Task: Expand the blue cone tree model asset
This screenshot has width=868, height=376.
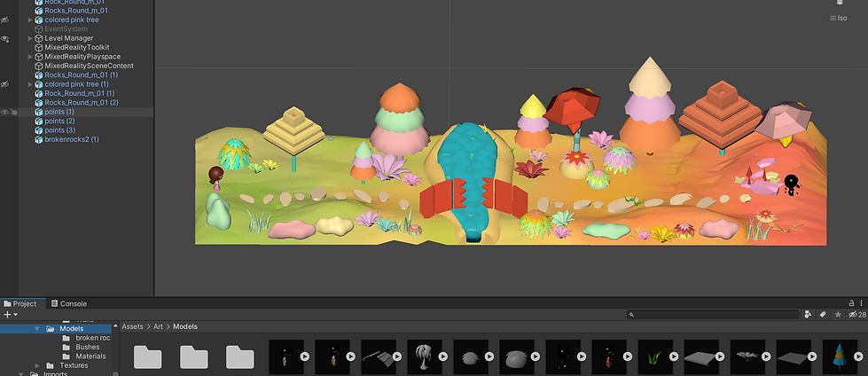Action: point(858,356)
